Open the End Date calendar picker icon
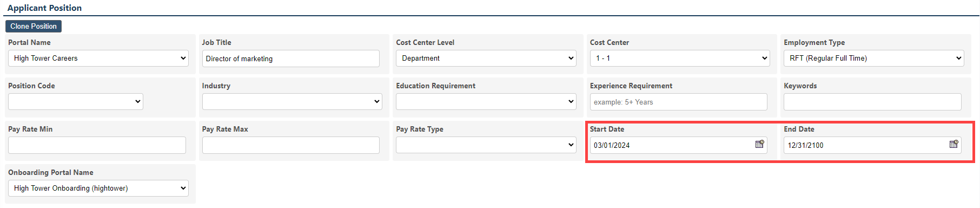 pyautogui.click(x=954, y=144)
